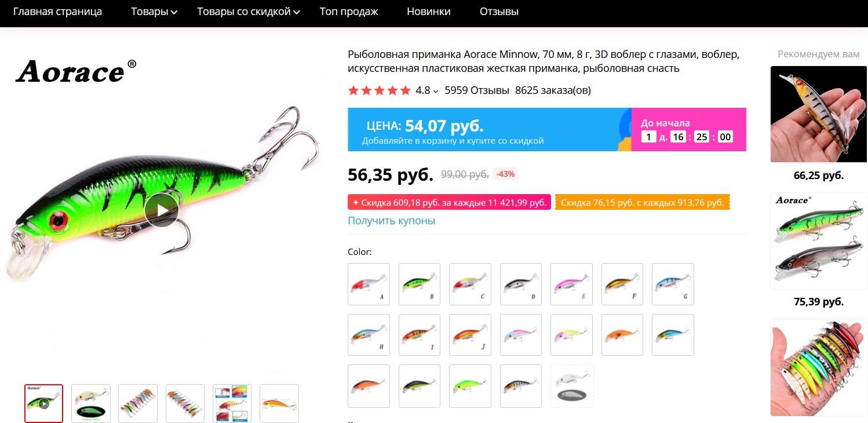Viewport: 868px width, 423px height.
Task: Select the last thumbnail of orange lure
Action: 279,403
